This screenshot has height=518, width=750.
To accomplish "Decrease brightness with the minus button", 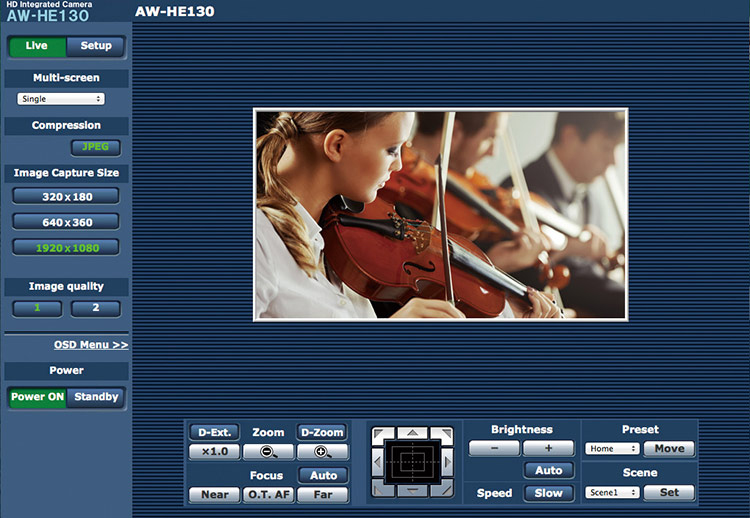I will tap(494, 449).
